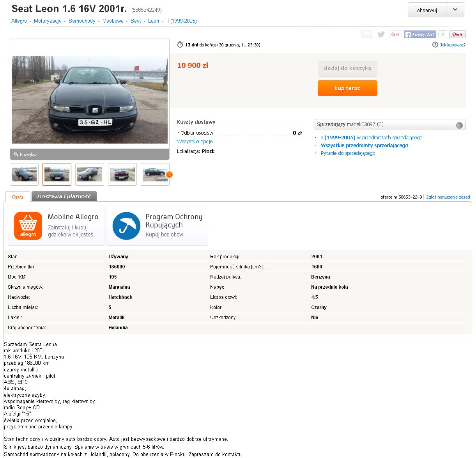Switch to the Dostawa i płatność tab
The image size is (476, 458).
click(x=64, y=196)
